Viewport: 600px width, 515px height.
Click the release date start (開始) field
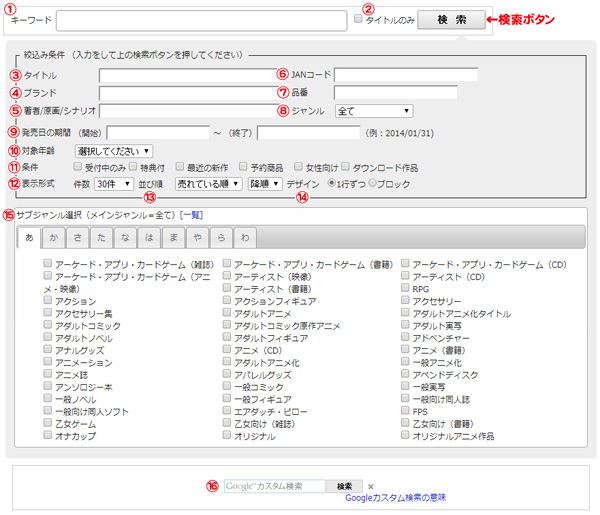158,133
